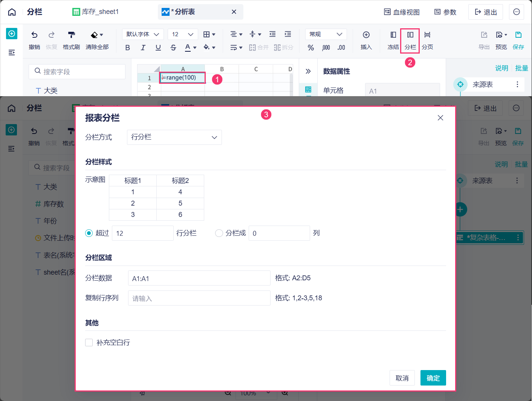Click 取消 in the 报表分栏 dialog

(x=402, y=378)
